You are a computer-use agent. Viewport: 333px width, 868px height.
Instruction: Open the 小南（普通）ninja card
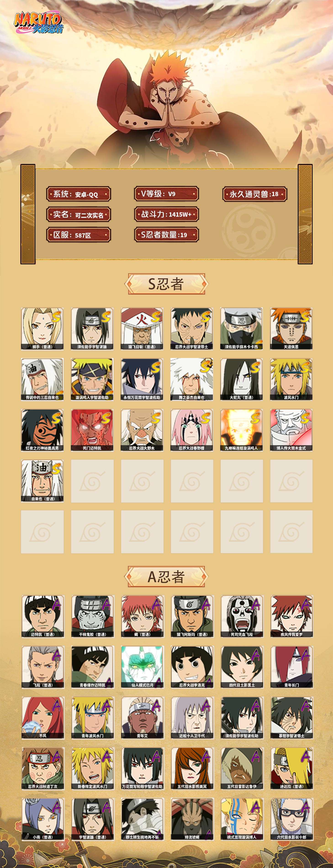click(43, 819)
